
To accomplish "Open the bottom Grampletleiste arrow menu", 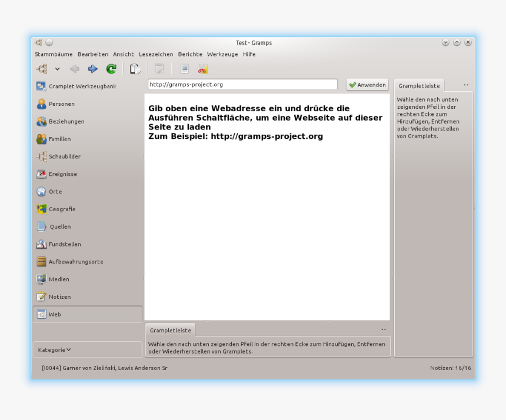I will click(384, 329).
